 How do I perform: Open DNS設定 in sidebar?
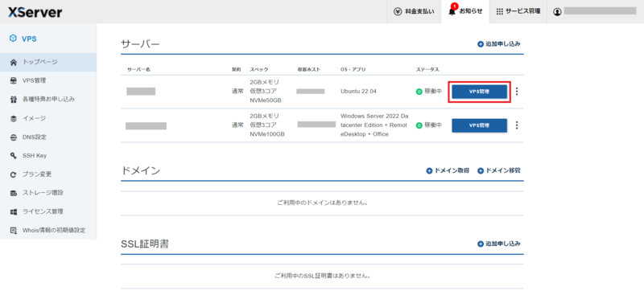[x=48, y=137]
